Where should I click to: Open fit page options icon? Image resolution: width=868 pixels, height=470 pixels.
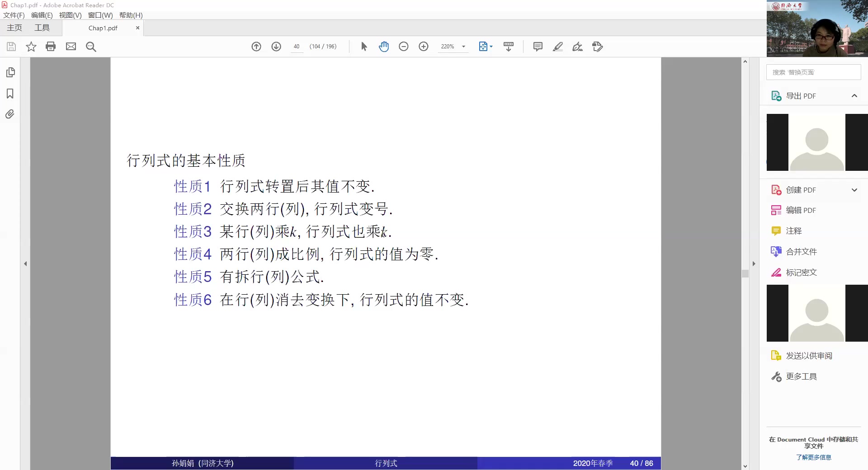483,47
